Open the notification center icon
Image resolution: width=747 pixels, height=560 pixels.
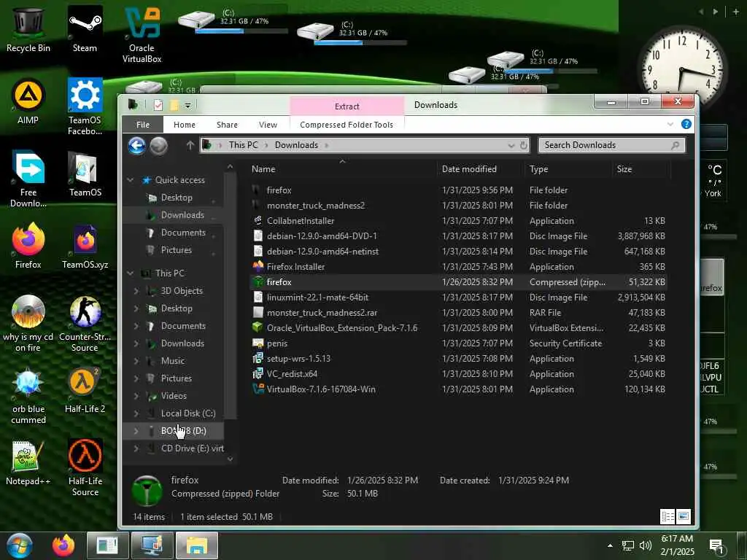point(716,546)
